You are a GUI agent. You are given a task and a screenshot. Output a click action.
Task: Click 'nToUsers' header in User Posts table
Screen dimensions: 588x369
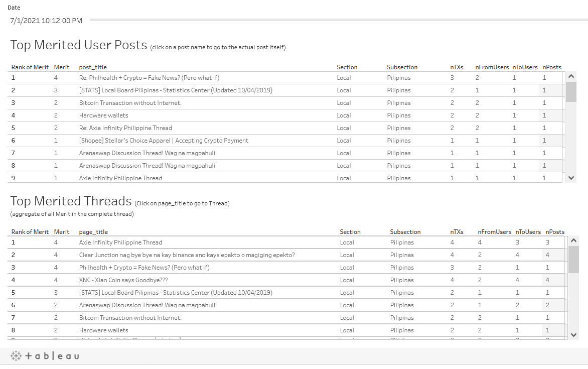pyautogui.click(x=525, y=67)
